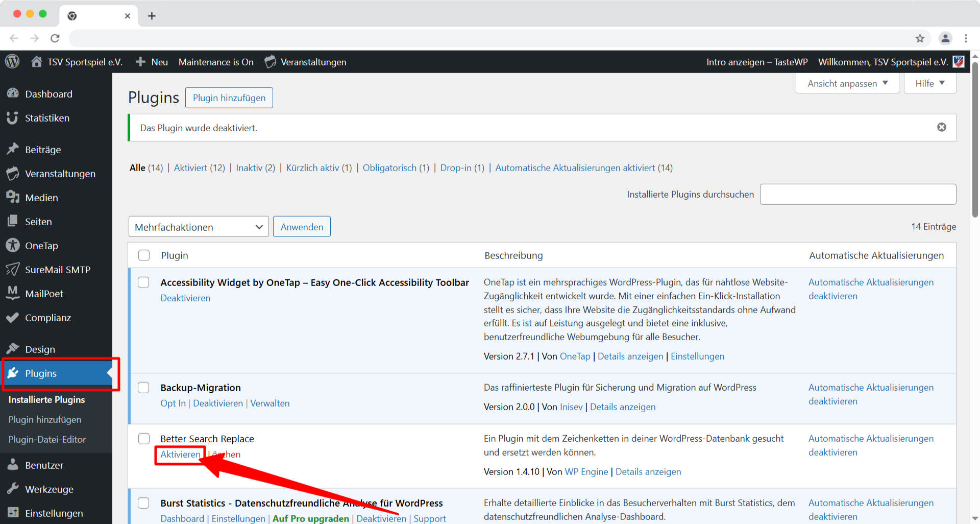
Task: Click the SureMail SMTP icon
Action: (13, 269)
